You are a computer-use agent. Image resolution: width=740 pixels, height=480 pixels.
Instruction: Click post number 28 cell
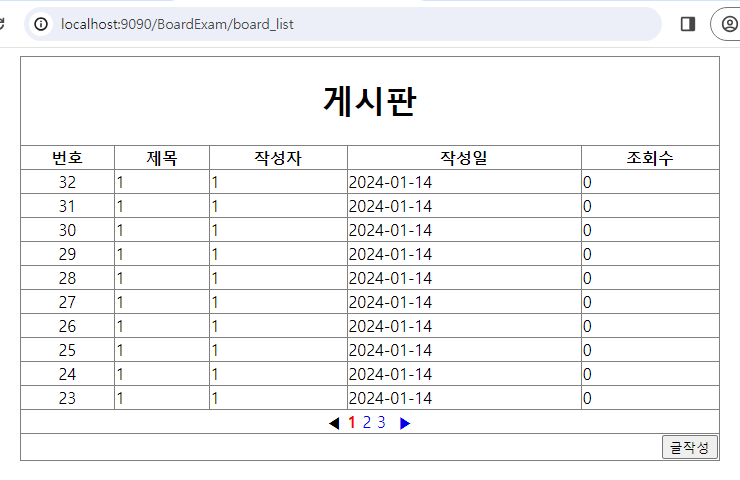click(x=67, y=278)
